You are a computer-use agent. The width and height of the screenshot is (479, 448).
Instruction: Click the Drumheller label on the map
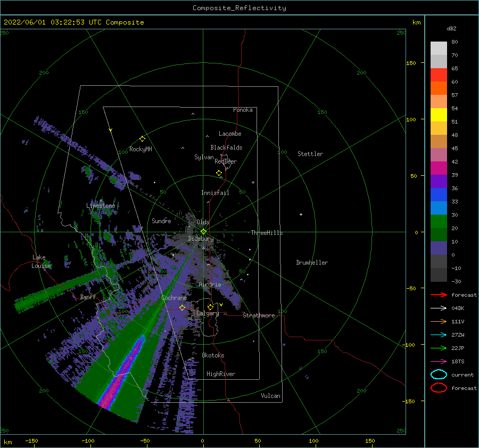[x=312, y=263]
